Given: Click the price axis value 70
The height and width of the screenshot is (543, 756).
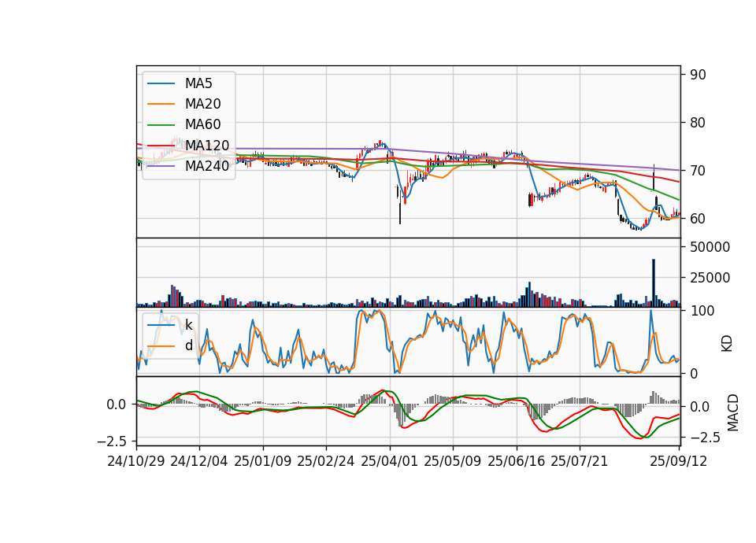Looking at the screenshot, I should pyautogui.click(x=699, y=171).
